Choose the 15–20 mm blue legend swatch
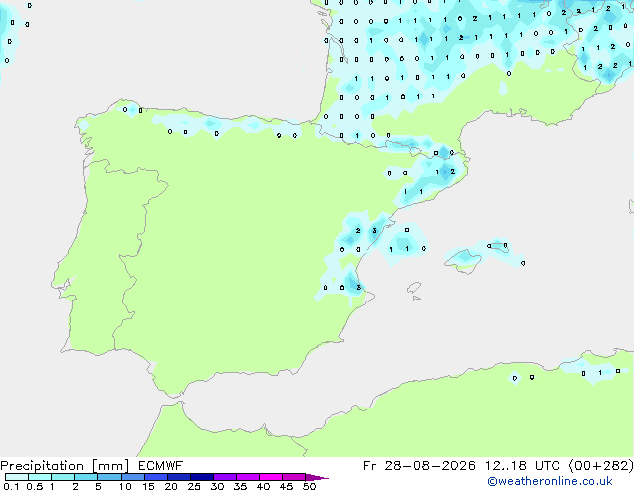 (x=156, y=477)
